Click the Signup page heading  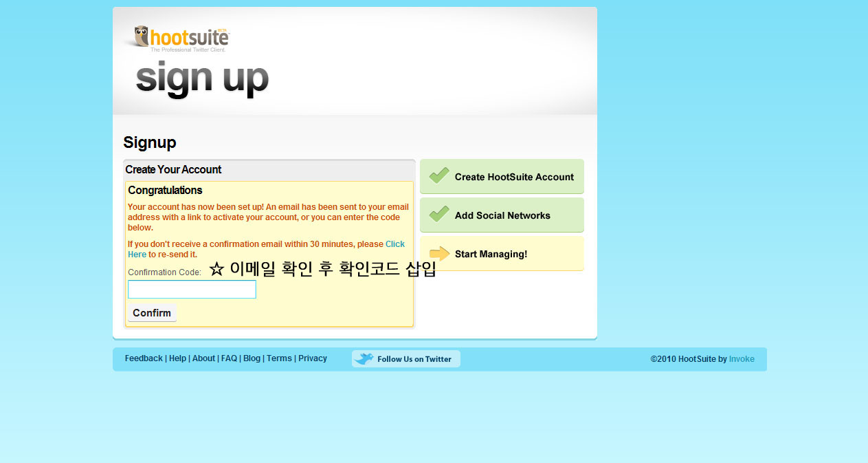click(150, 142)
